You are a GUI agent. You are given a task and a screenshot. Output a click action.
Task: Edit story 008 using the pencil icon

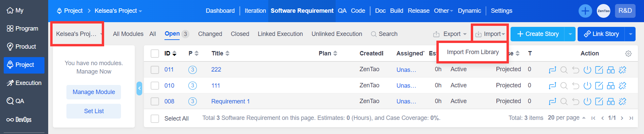pyautogui.click(x=599, y=101)
